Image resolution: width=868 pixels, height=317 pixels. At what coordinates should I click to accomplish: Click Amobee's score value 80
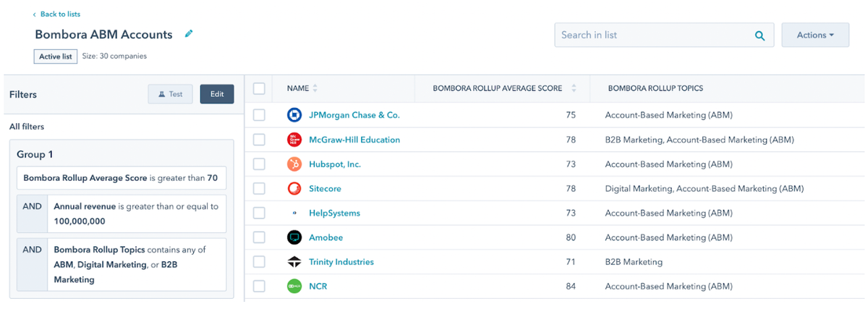point(571,237)
